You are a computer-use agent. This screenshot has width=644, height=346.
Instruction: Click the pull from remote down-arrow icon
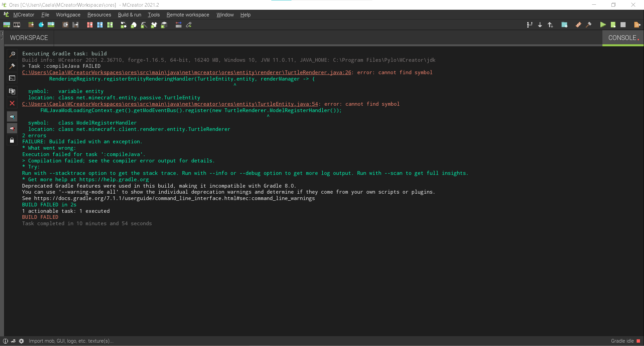(540, 25)
